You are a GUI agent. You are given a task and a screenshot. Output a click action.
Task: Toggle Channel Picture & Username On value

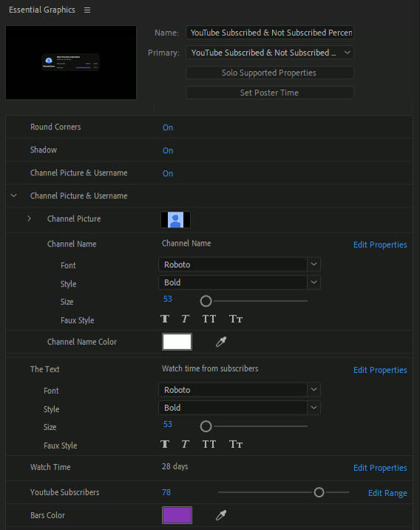pos(168,173)
